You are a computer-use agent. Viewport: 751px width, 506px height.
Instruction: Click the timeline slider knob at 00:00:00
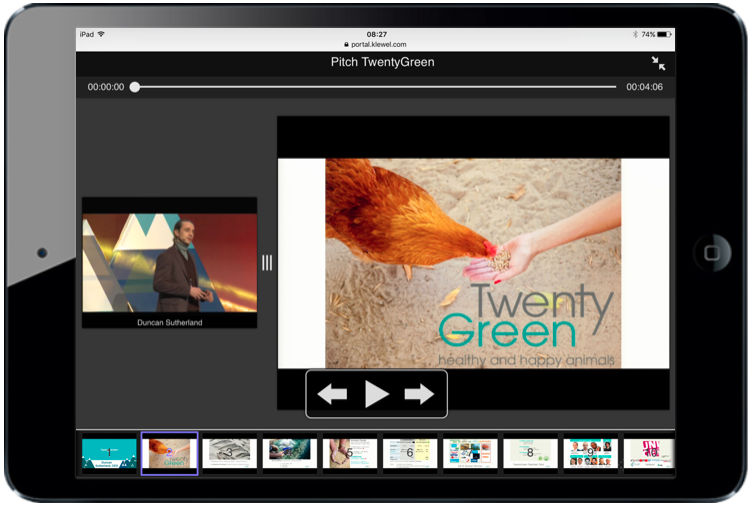135,87
